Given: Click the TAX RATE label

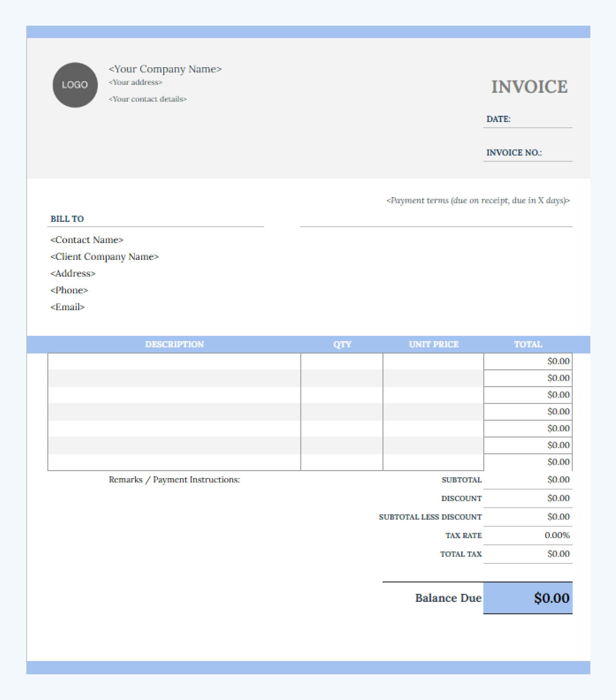Looking at the screenshot, I should (463, 535).
